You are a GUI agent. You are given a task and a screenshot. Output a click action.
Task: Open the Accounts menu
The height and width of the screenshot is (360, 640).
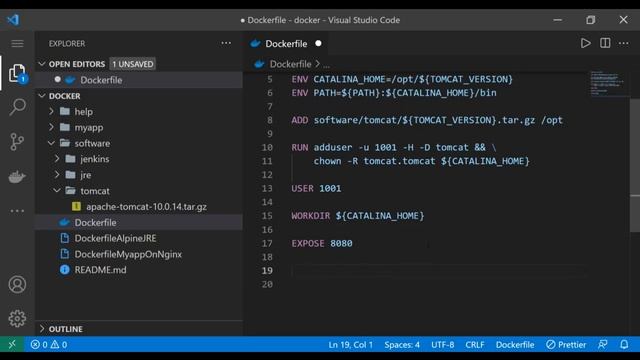pos(17,284)
